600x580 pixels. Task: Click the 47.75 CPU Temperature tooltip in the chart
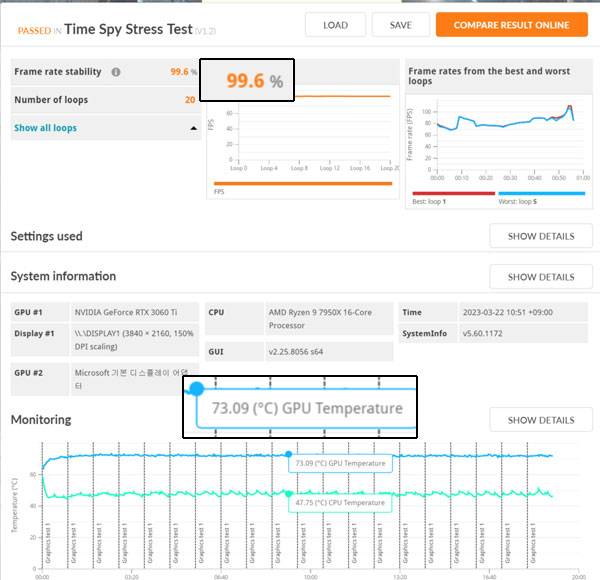click(340, 503)
